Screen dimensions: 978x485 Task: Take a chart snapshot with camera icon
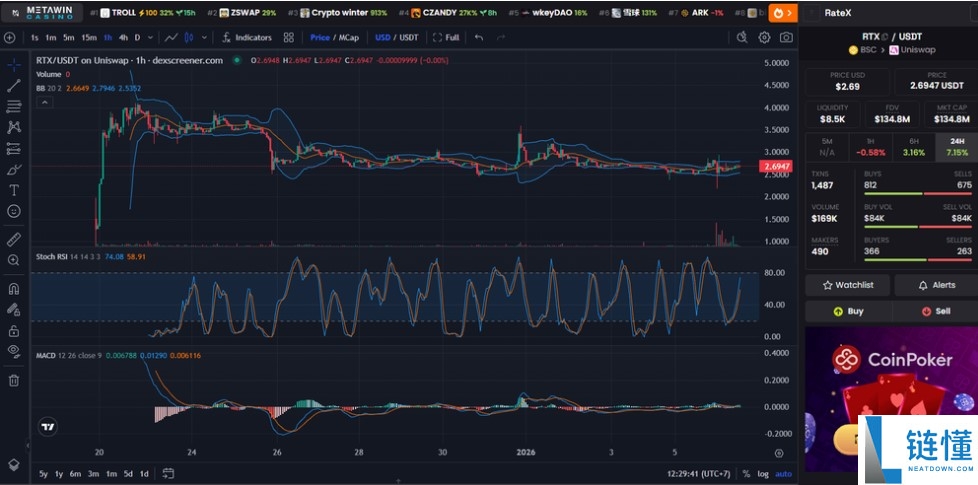[787, 37]
